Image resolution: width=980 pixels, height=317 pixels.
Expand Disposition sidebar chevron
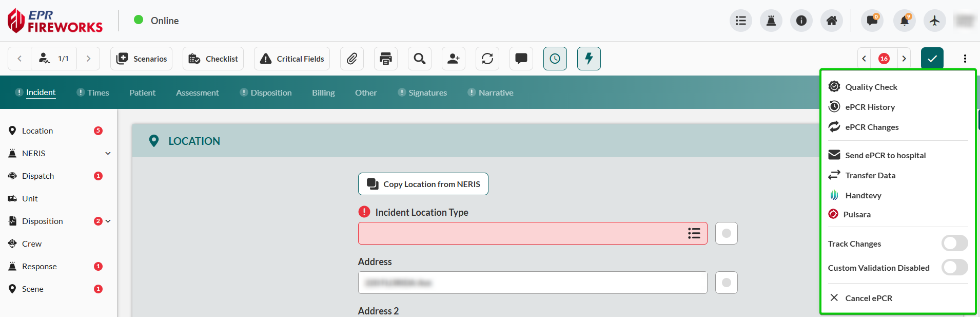108,221
